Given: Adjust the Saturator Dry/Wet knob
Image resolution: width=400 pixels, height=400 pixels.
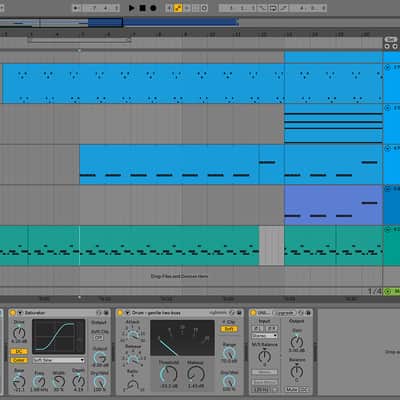Looking at the screenshot, I should click(99, 382).
